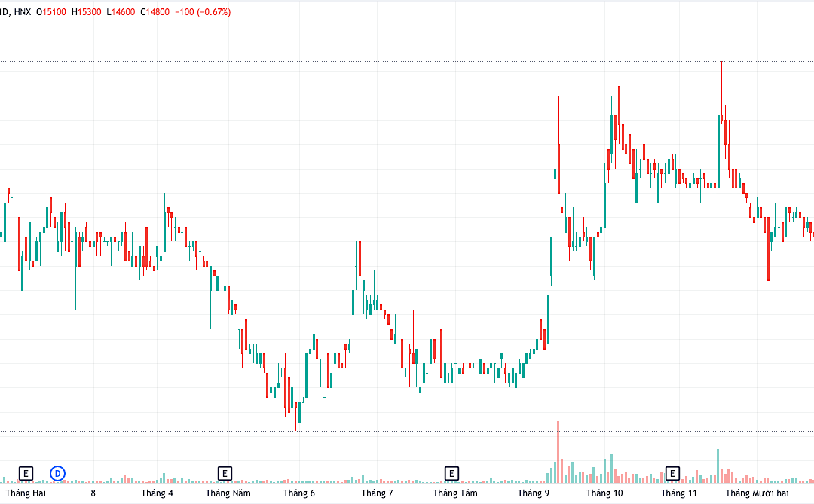Click the red dotted current price line

click(x=407, y=203)
